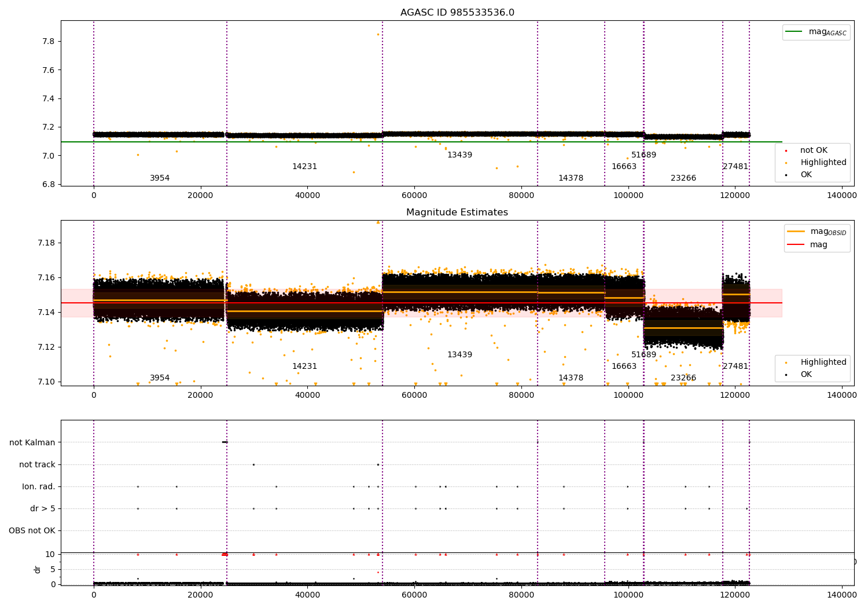Click the 'Magnitude Estimates' plot title
868x608 pixels.
(x=457, y=213)
